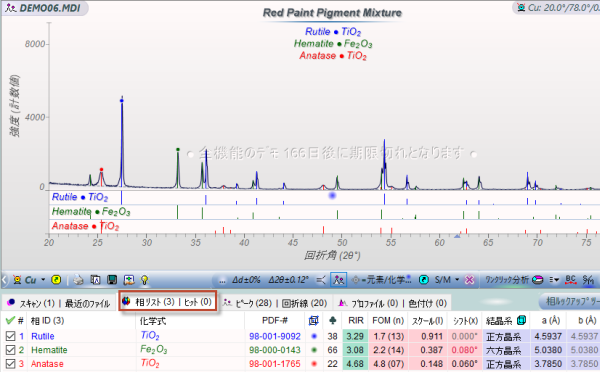Click the 結晶系 column copy icon
Viewport: 600px width, 372px height.
coord(521,320)
